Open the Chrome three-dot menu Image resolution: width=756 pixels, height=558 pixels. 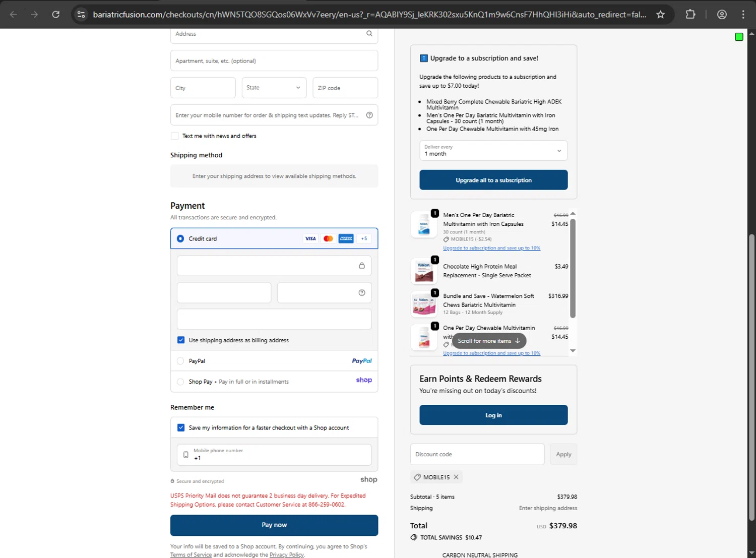743,14
